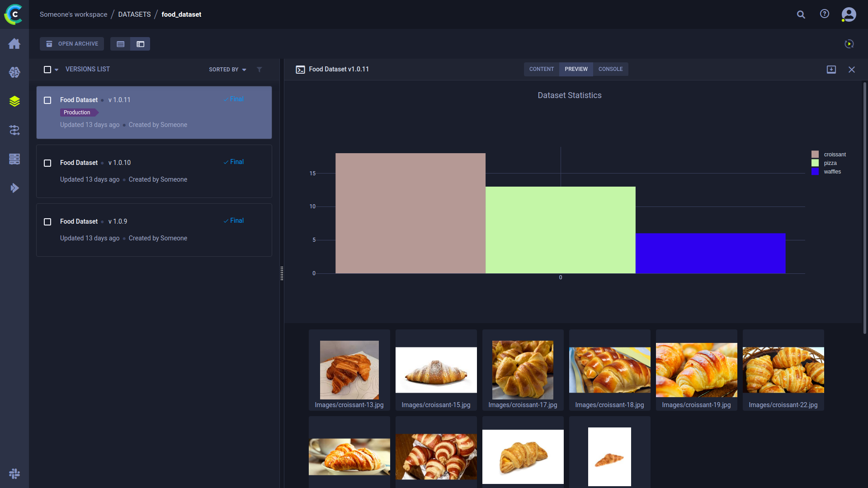Open croissant-22.jpg thumbnail
The image size is (868, 488).
(783, 370)
